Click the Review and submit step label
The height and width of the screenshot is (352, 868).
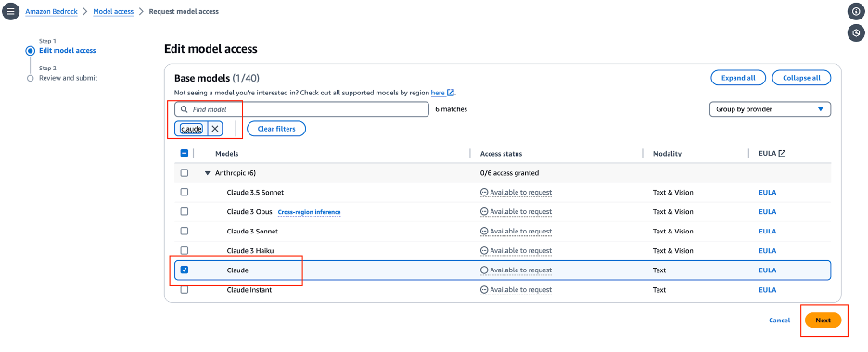point(68,78)
